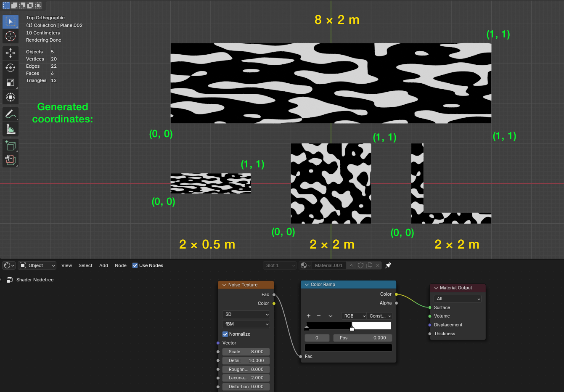Toggle fake user shield for Material.001
The image size is (564, 392).
click(360, 265)
